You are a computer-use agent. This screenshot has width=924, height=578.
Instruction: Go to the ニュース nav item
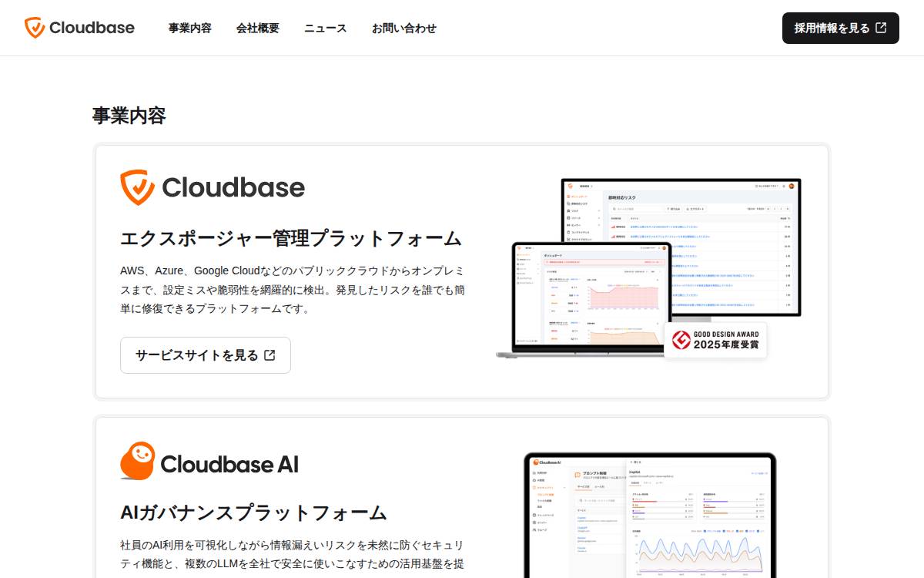(x=325, y=28)
